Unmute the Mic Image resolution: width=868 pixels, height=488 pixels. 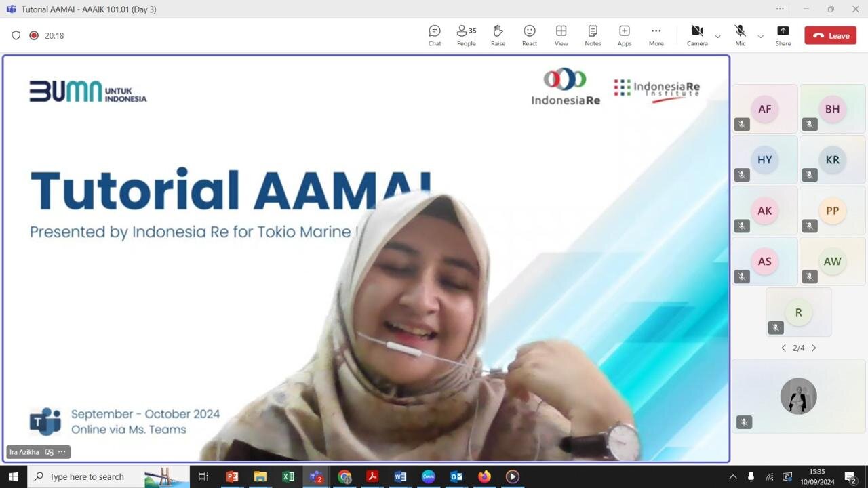pos(740,35)
